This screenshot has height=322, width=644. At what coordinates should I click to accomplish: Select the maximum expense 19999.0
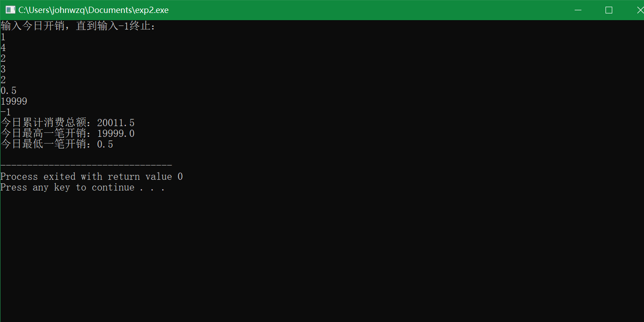[x=115, y=133]
